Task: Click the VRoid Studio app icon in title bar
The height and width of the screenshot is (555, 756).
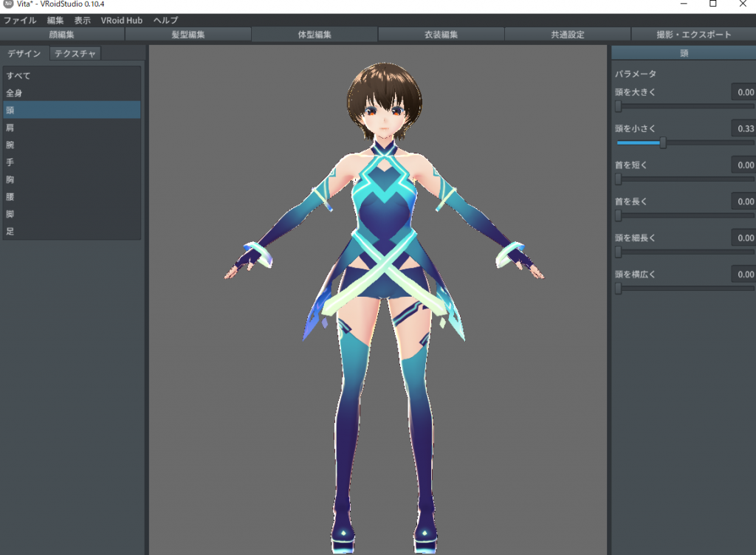Action: tap(8, 4)
